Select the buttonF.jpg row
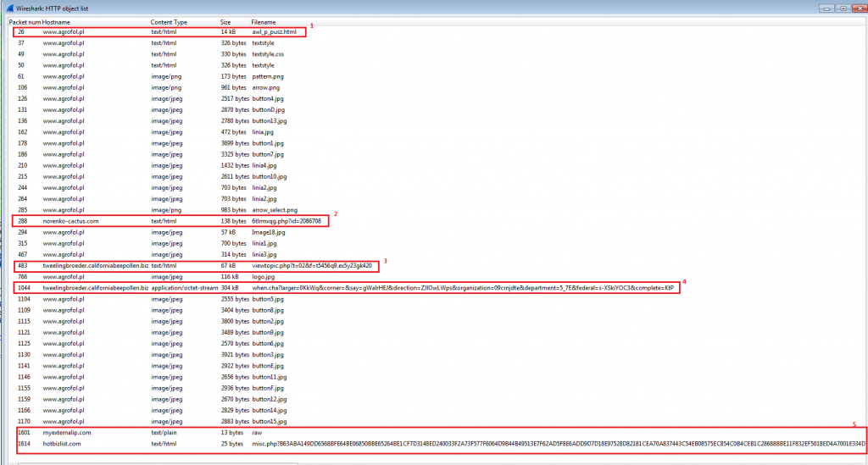 click(437, 388)
